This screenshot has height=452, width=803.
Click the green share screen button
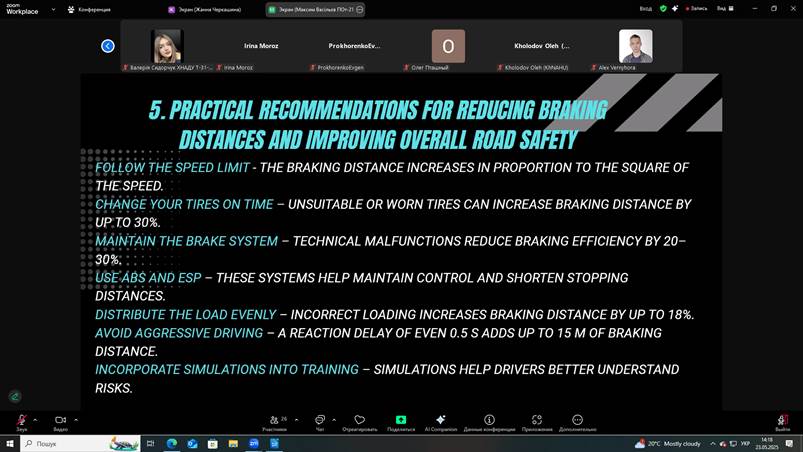tap(401, 421)
